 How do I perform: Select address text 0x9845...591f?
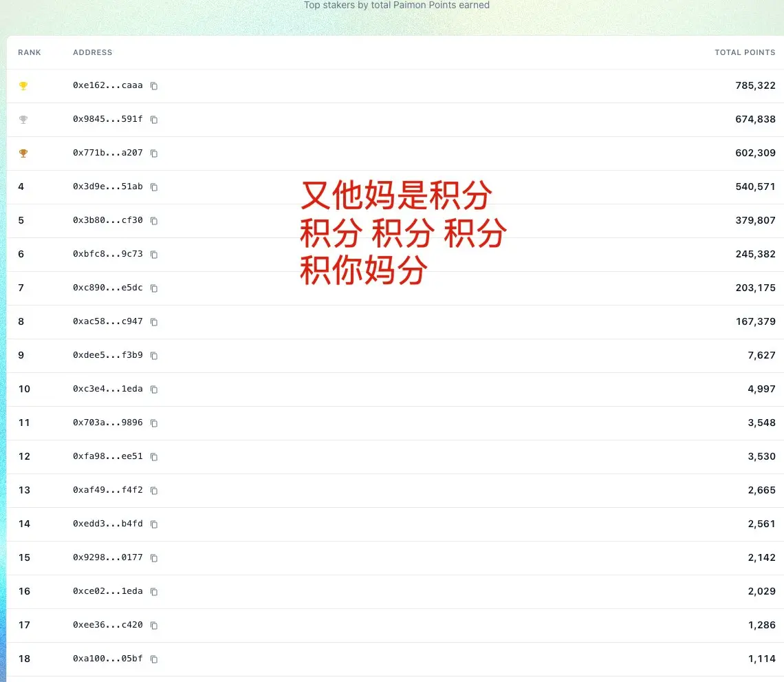pos(108,119)
